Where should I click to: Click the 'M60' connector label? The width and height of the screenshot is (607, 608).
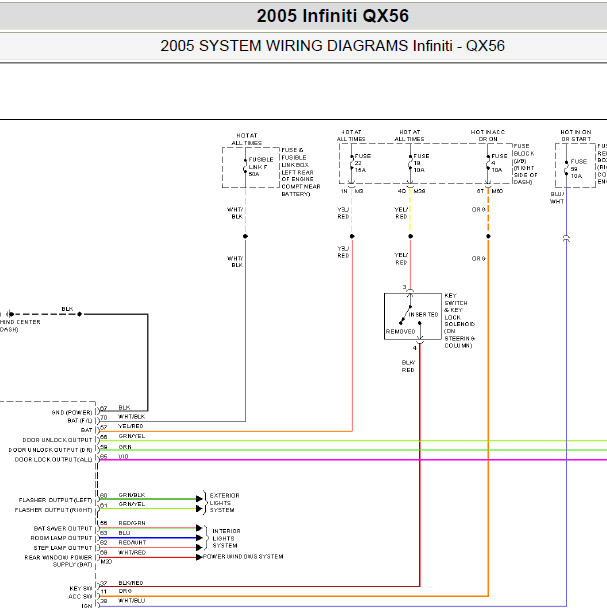497,191
